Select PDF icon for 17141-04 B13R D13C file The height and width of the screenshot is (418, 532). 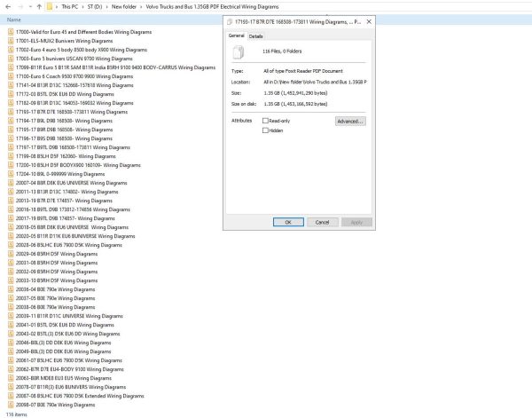tap(11, 85)
